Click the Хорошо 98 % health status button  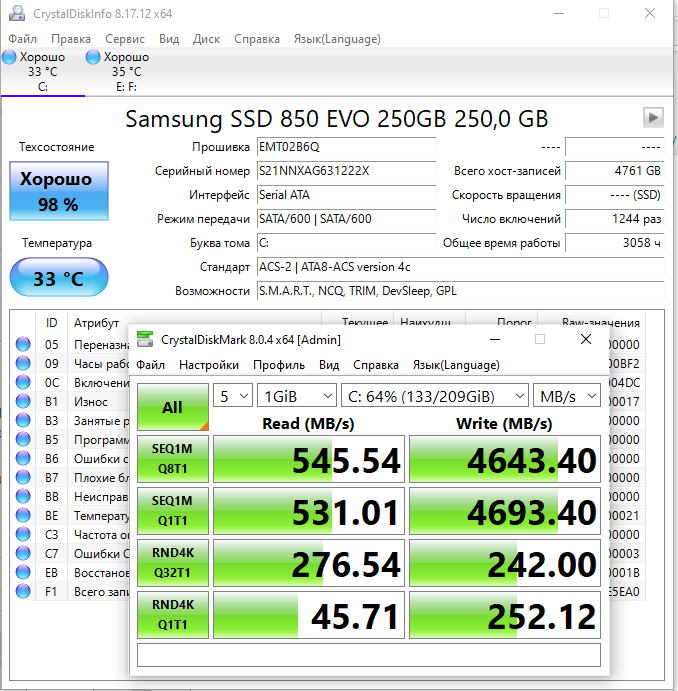59,191
